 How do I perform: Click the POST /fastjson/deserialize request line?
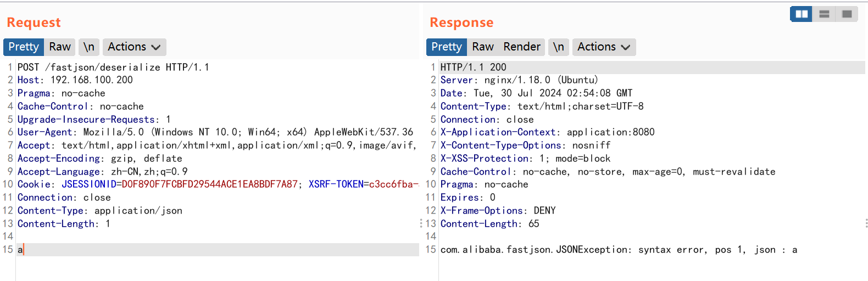[x=113, y=67]
